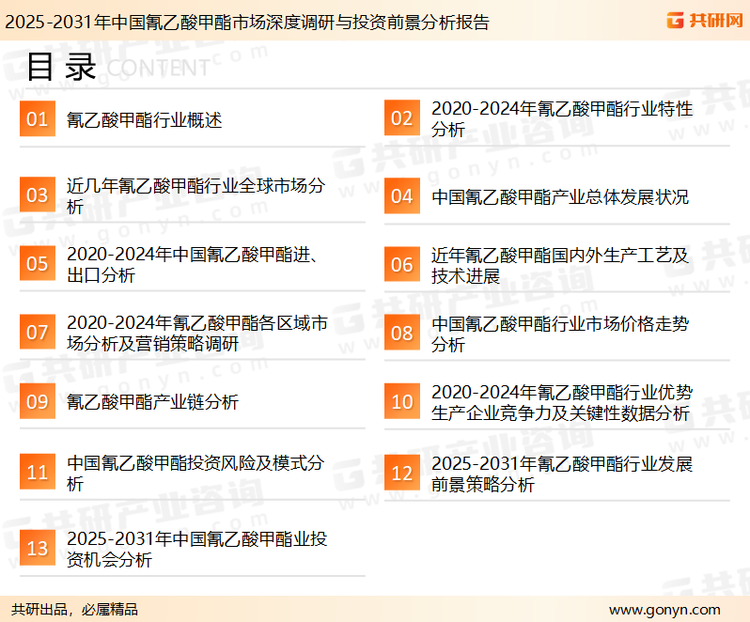Image resolution: width=750 pixels, height=622 pixels.
Task: Select the orange 04 number box
Action: pyautogui.click(x=402, y=196)
